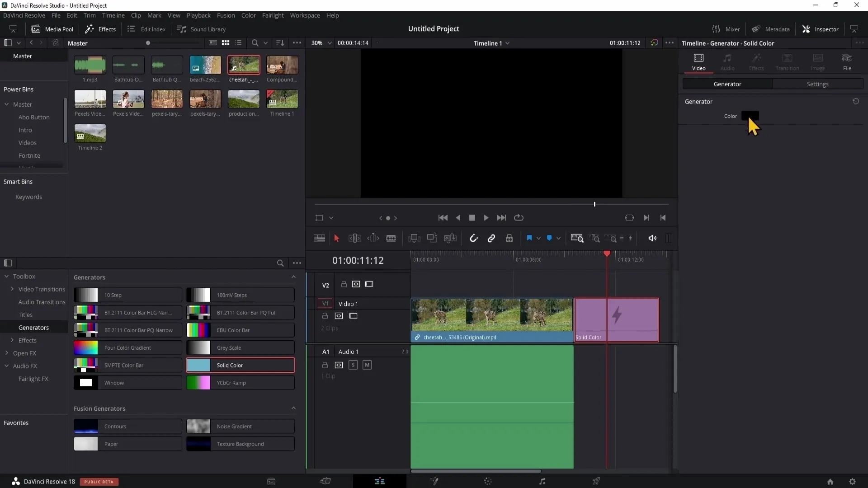Click the Generator tab in Inspector panel
This screenshot has height=488, width=868.
pos(727,84)
